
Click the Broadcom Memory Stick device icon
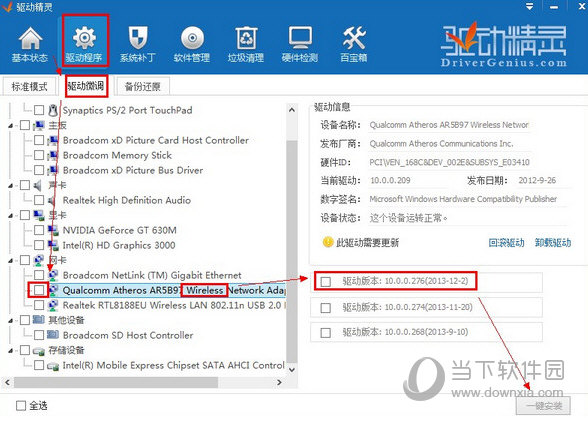click(x=53, y=155)
